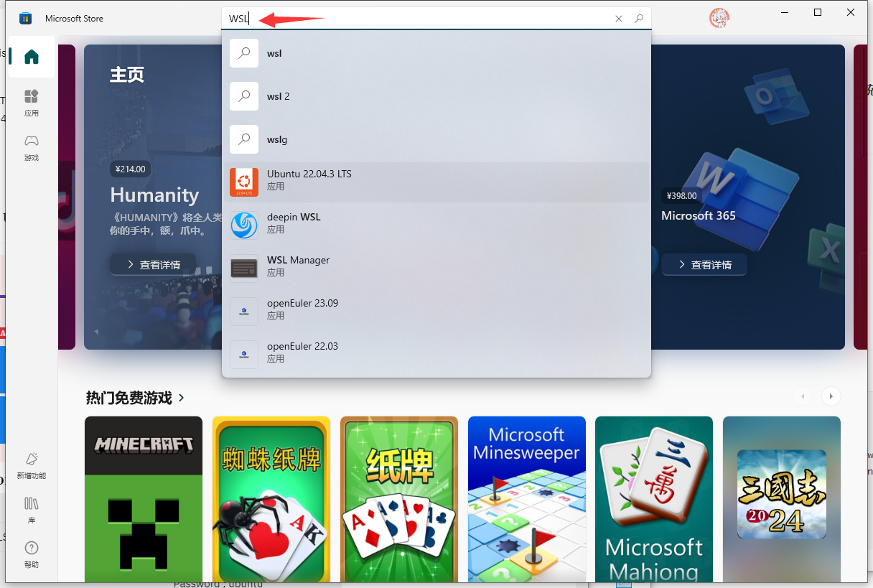
Task: Open the user profile avatar
Action: [719, 18]
